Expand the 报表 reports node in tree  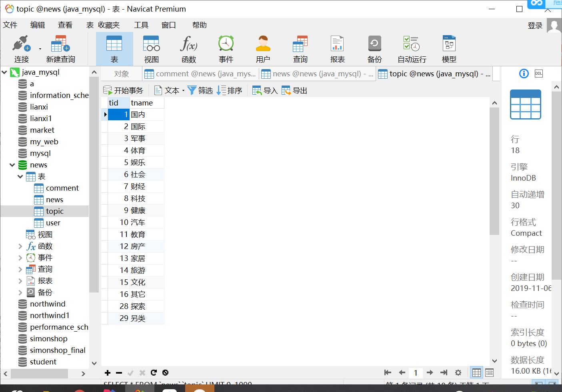coord(20,281)
